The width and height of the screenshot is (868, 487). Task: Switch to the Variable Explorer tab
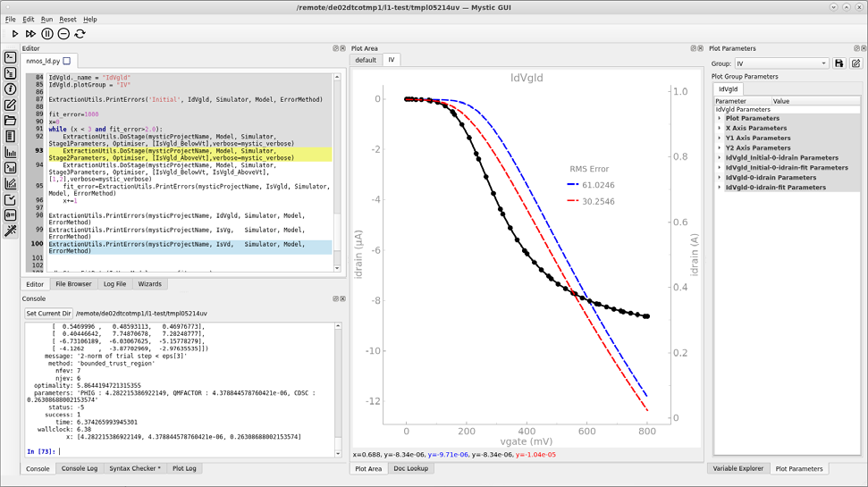(737, 468)
